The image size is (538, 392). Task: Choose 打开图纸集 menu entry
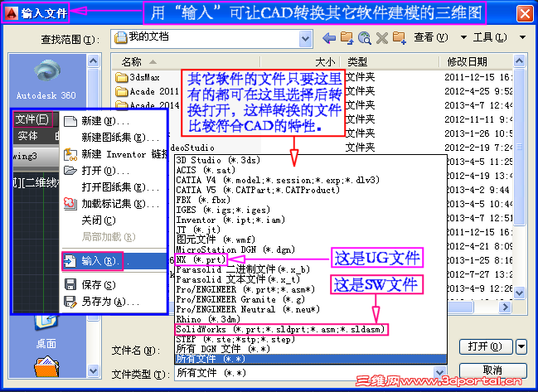coord(120,187)
